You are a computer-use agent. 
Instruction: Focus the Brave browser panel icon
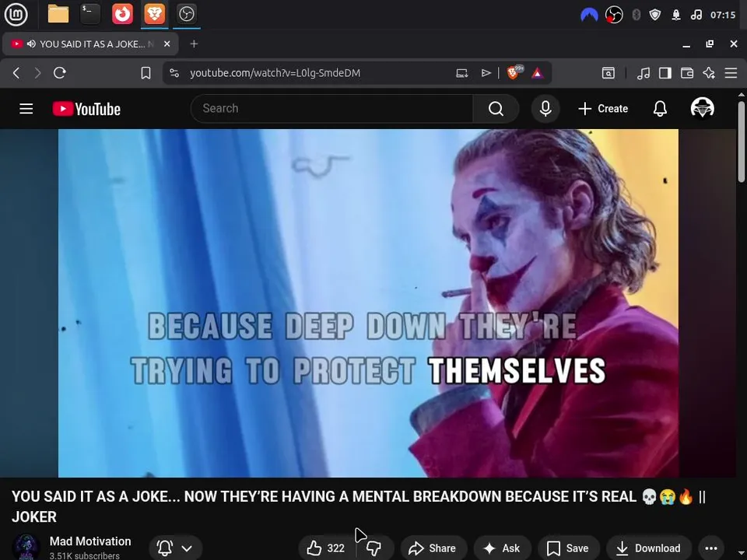154,14
